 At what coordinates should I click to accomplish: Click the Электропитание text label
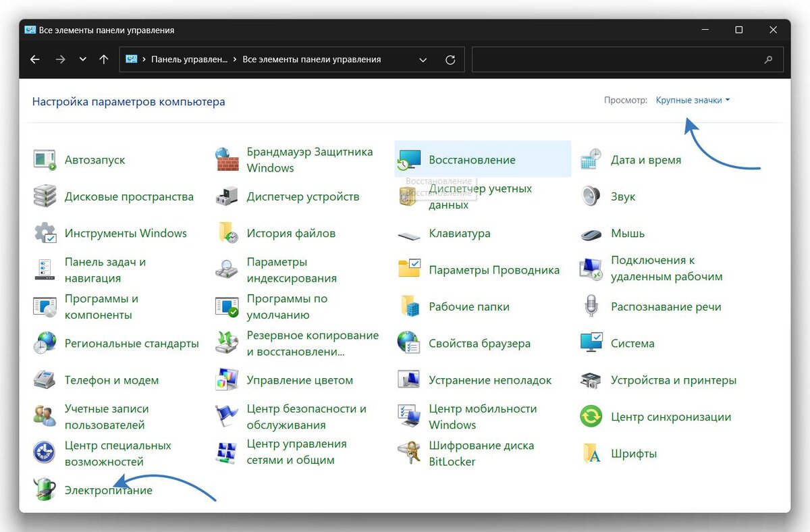pyautogui.click(x=109, y=490)
